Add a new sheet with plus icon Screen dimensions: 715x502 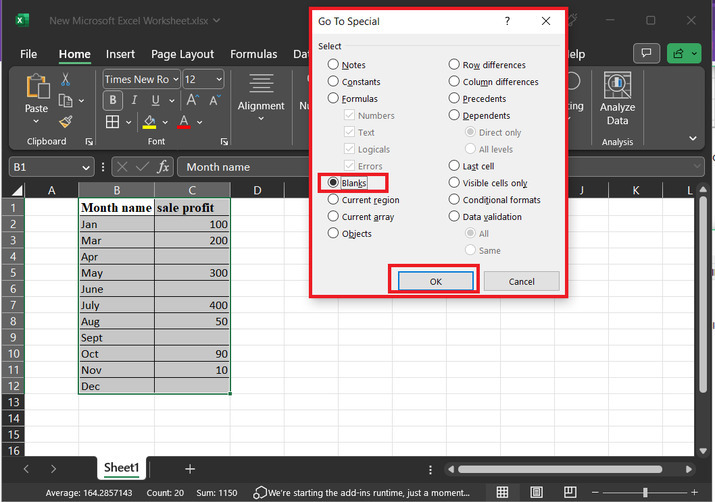[189, 468]
